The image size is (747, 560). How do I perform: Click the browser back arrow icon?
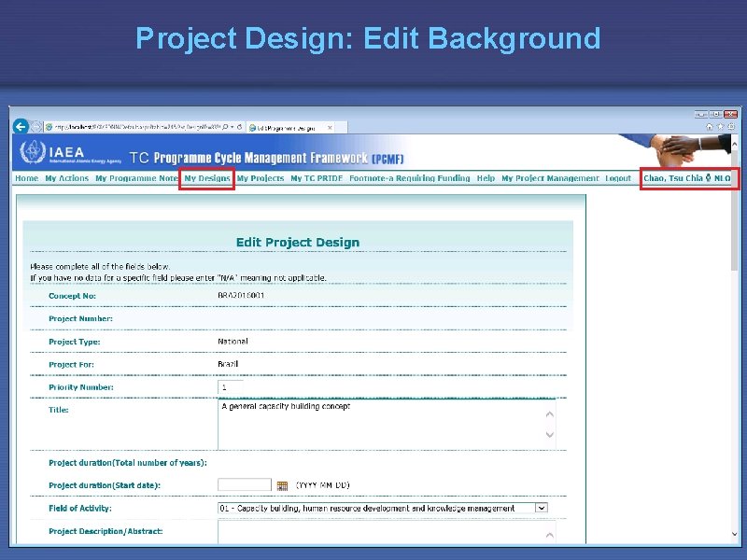(20, 126)
